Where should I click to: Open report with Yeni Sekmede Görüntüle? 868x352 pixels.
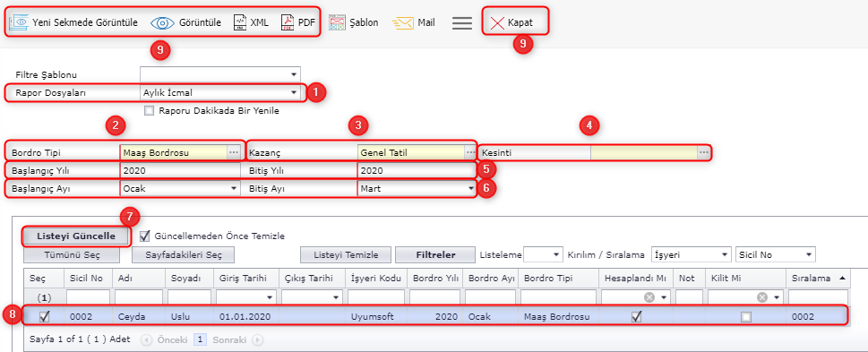[74, 22]
